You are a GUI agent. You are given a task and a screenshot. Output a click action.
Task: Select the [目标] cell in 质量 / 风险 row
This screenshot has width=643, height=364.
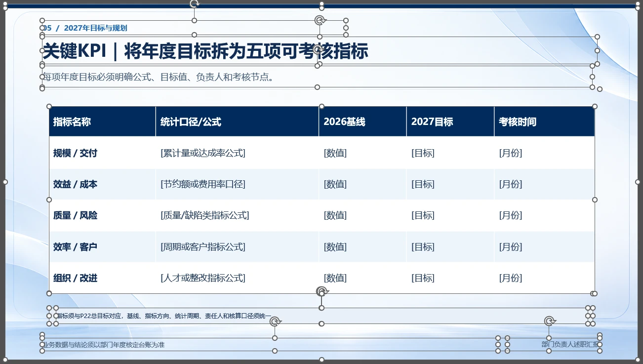(x=450, y=215)
